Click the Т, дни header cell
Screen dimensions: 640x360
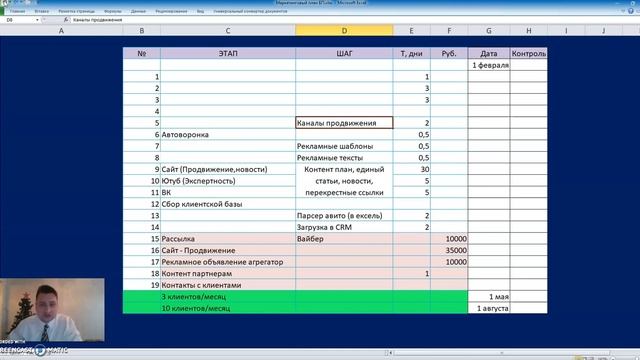coord(411,53)
